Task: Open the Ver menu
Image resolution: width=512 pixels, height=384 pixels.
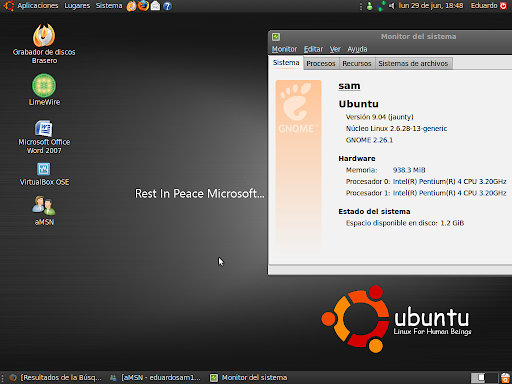Action: click(335, 49)
